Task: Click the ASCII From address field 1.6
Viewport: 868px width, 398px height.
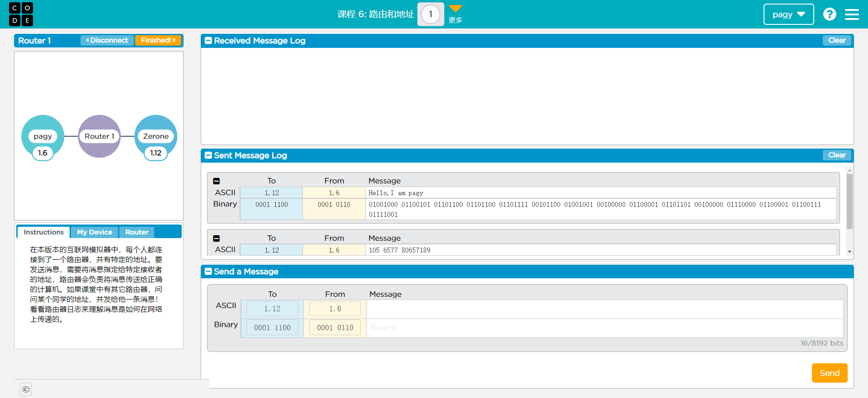Action: coord(335,309)
